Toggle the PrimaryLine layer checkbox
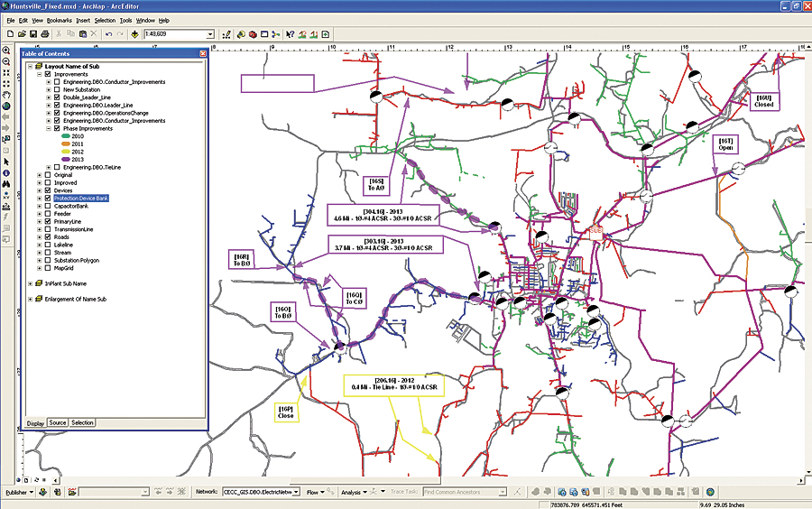The image size is (812, 509). [46, 221]
